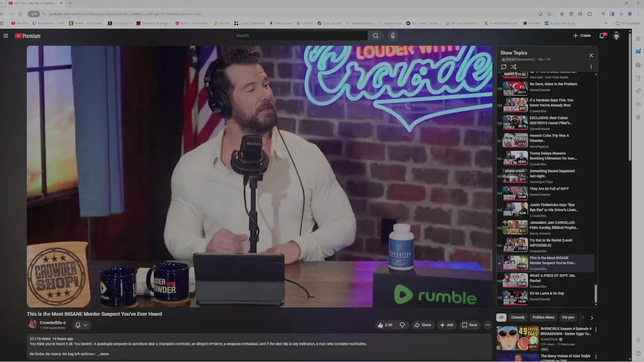
Task: Open the notifications bell
Action: click(x=602, y=36)
